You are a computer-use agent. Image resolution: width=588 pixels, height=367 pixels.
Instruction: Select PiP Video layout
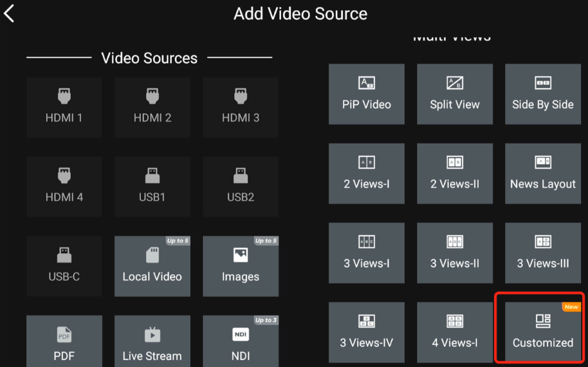(367, 94)
